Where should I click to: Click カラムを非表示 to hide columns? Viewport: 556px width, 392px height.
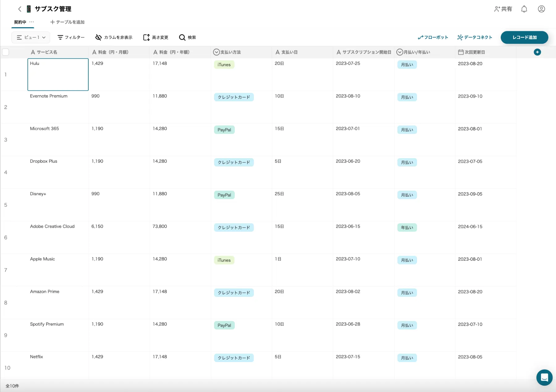pyautogui.click(x=114, y=37)
